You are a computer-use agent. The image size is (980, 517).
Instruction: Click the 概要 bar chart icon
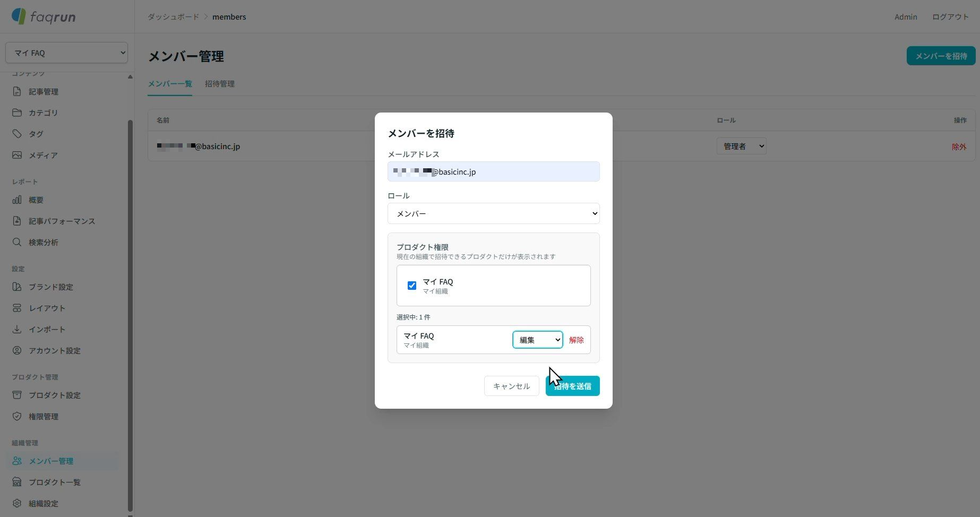point(17,200)
